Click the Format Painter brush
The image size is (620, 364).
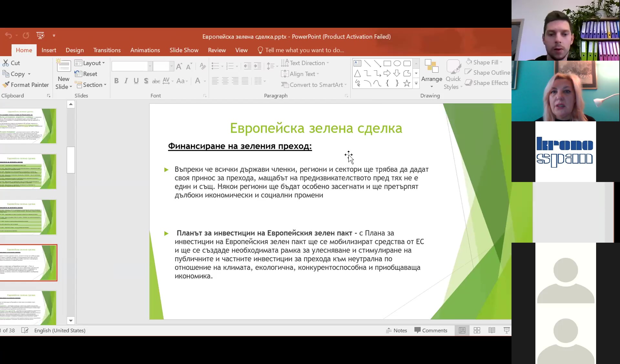(6, 85)
